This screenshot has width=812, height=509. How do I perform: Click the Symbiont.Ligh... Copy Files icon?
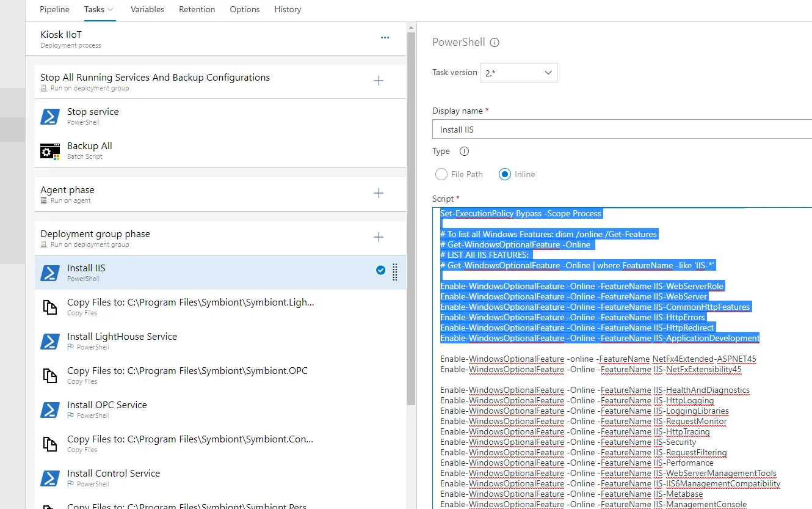pos(50,307)
